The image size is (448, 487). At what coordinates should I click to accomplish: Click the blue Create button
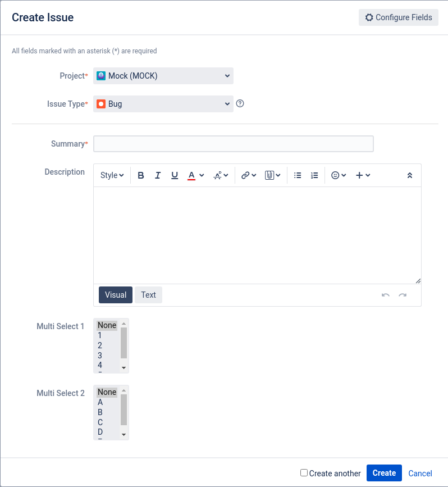coord(384,473)
